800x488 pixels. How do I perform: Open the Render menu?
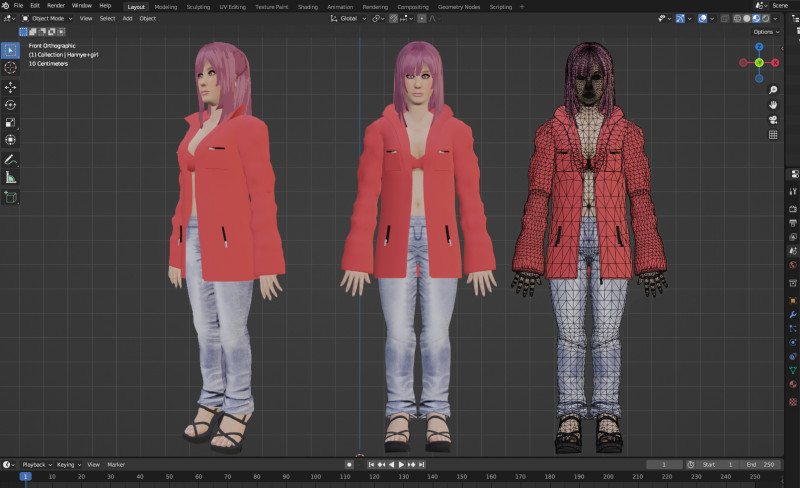click(56, 6)
